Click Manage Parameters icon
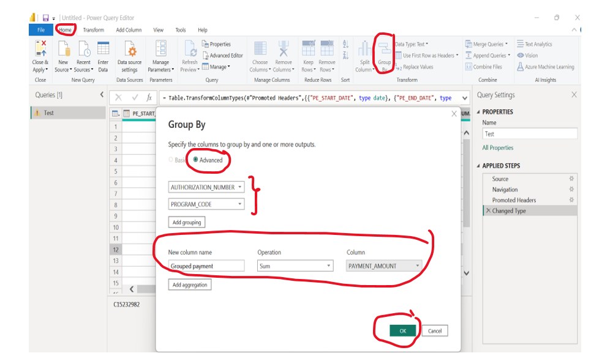 click(x=161, y=49)
